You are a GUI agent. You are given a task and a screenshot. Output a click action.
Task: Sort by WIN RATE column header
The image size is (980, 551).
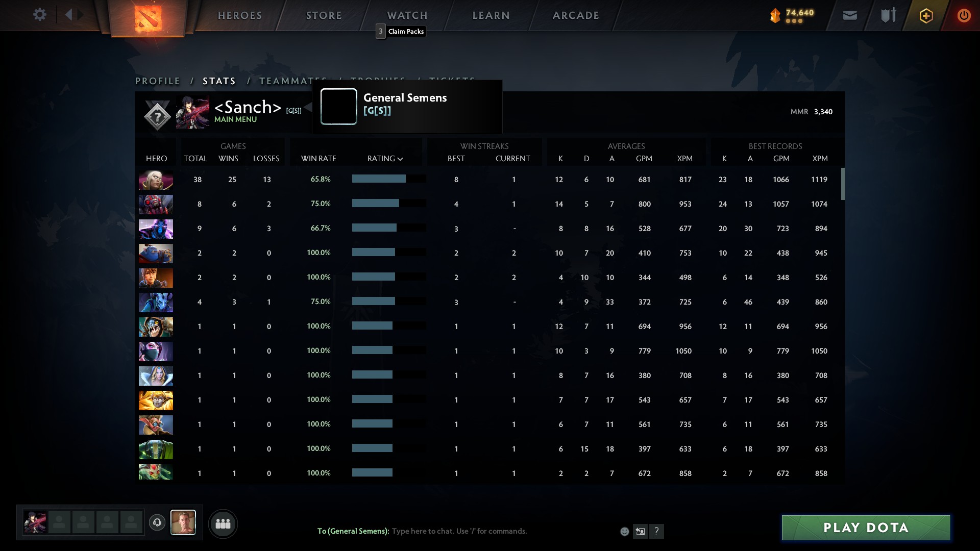point(318,159)
